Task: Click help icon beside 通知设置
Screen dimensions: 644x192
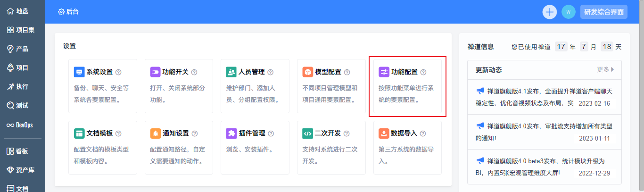Action: 194,134
